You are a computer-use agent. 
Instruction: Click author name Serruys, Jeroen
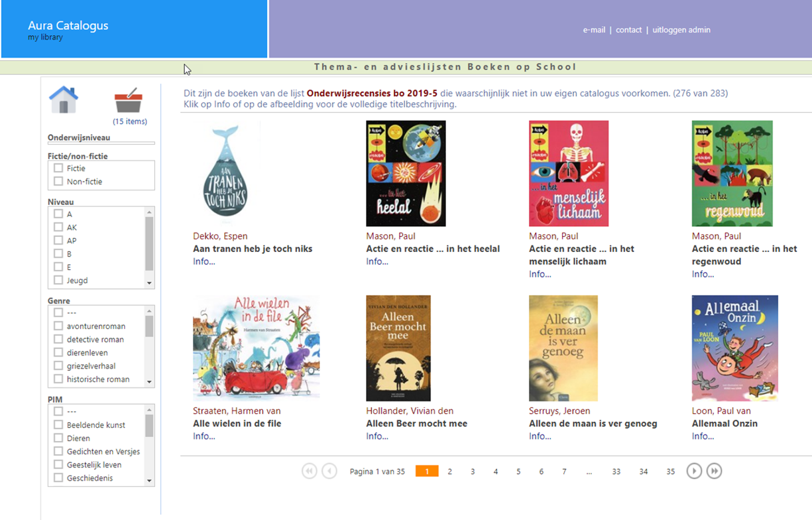pos(559,411)
